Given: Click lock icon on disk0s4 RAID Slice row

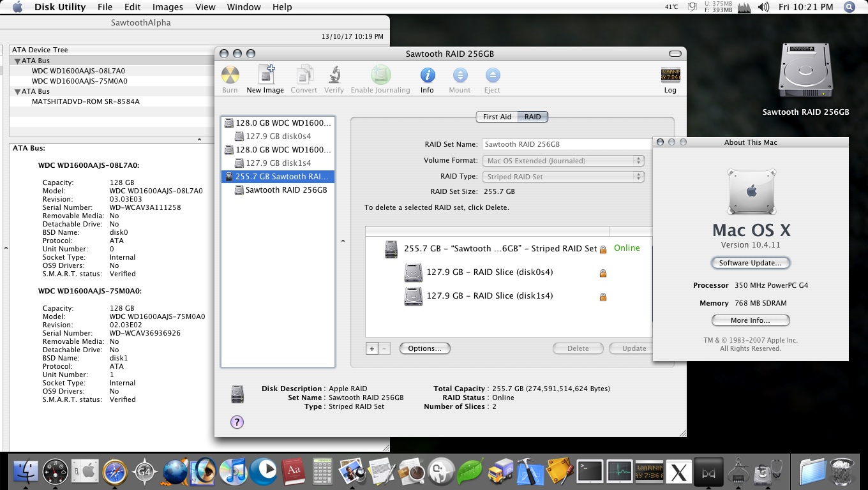Looking at the screenshot, I should pyautogui.click(x=602, y=273).
